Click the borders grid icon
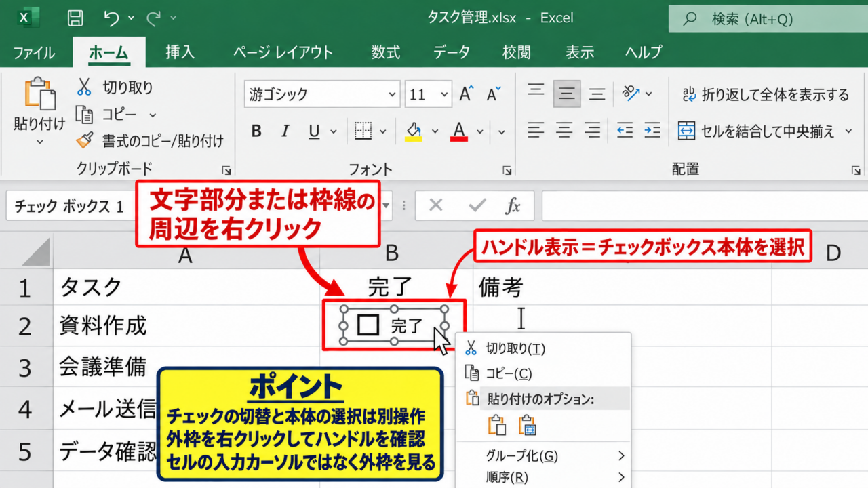Viewport: 868px width, 488px height. click(x=363, y=131)
